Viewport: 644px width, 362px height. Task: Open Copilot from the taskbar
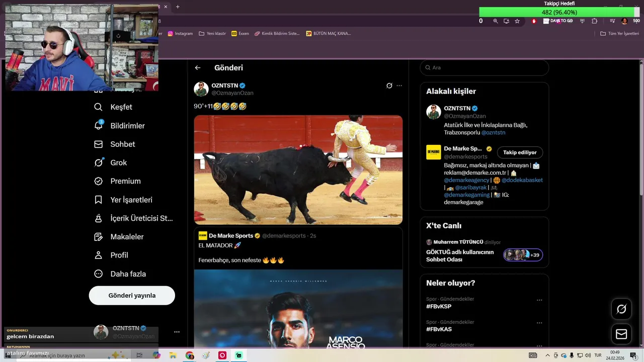click(156, 355)
